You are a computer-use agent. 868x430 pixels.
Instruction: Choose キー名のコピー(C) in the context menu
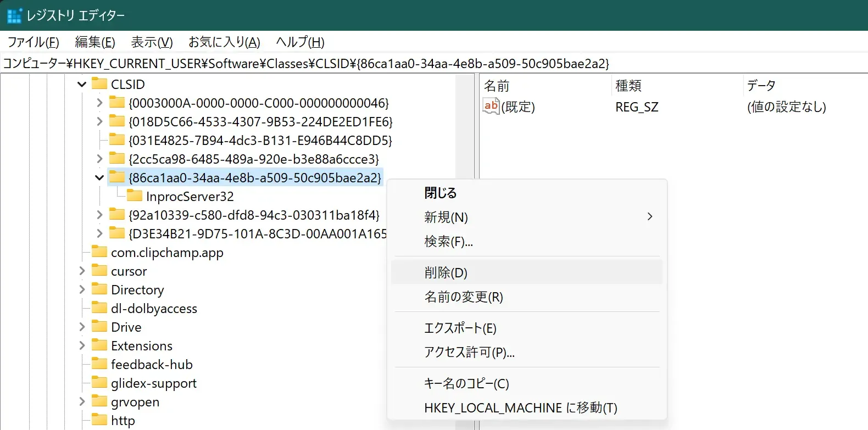[527, 383]
